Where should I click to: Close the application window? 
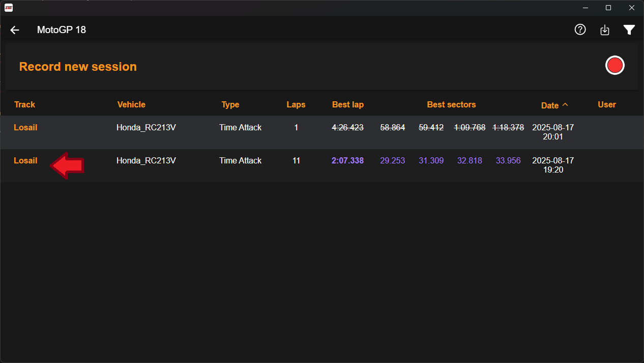tap(632, 8)
